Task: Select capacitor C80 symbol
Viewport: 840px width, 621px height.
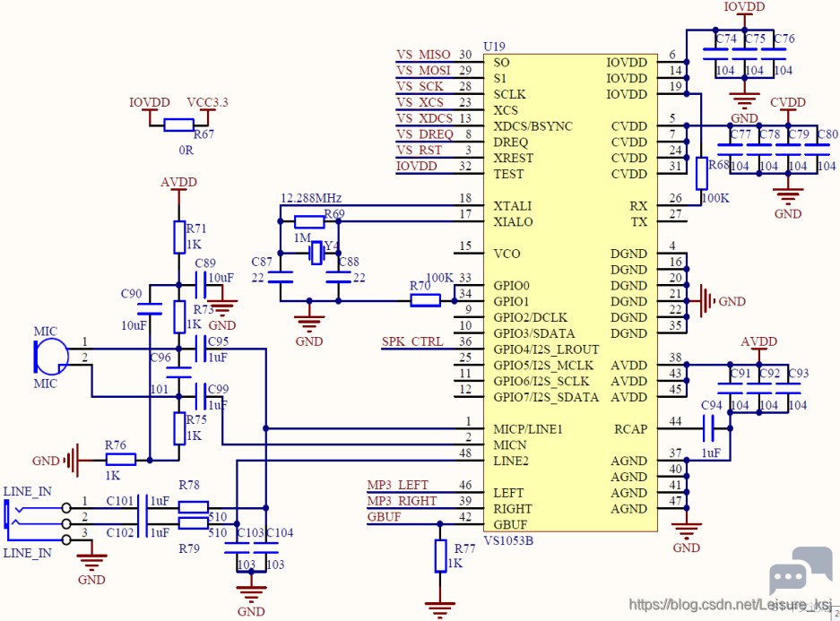Action: tap(818, 150)
